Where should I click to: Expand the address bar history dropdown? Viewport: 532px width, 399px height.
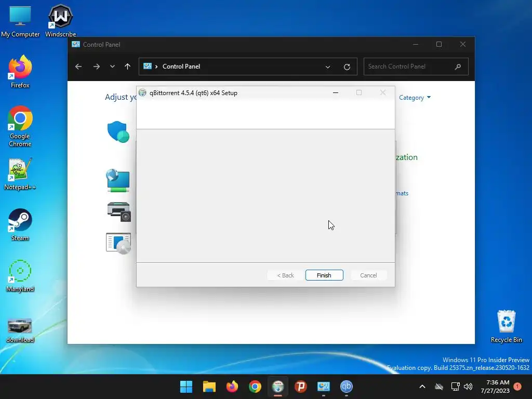pyautogui.click(x=328, y=67)
